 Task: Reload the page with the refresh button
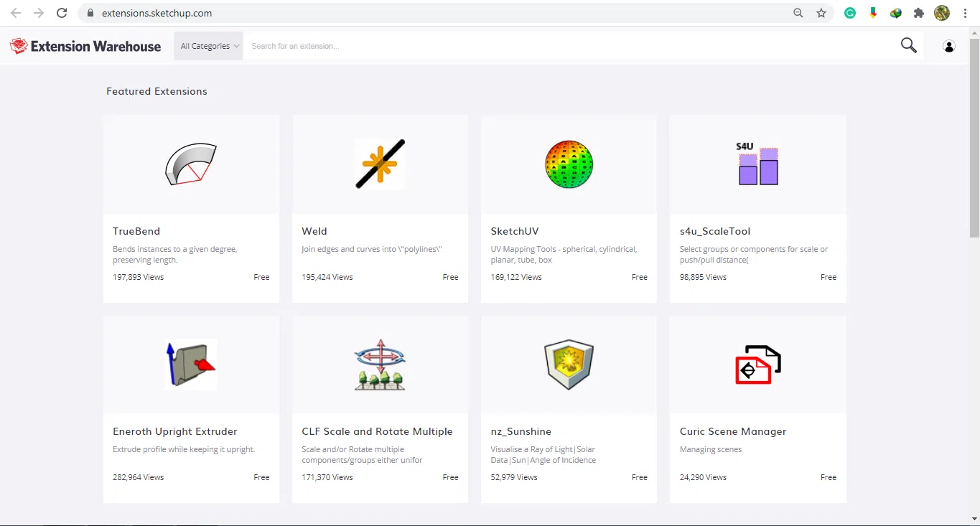click(62, 13)
